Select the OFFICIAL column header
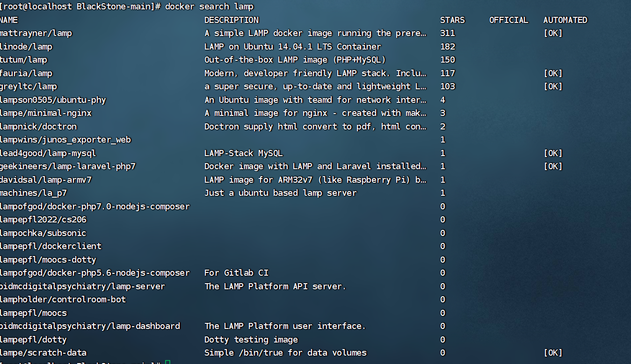 509,20
